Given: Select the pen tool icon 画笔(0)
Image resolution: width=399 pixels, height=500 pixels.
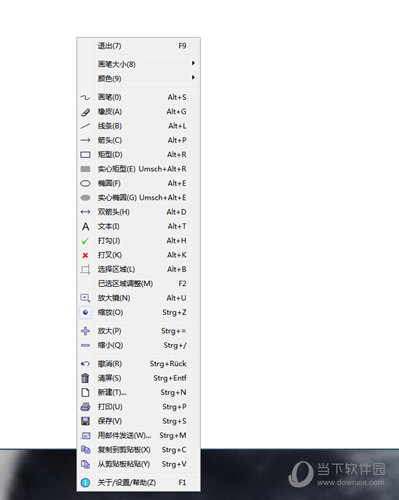Looking at the screenshot, I should (85, 97).
